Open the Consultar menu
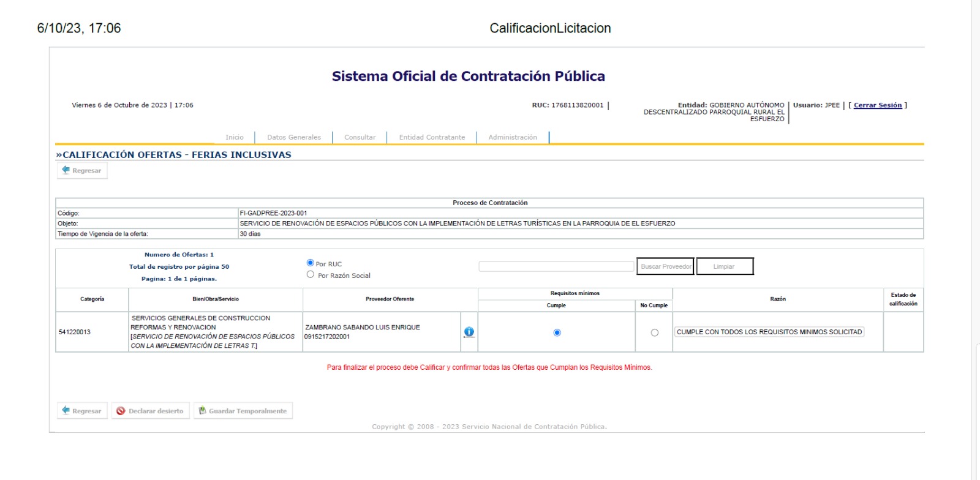Viewport: 980px width, 480px height. click(x=360, y=137)
